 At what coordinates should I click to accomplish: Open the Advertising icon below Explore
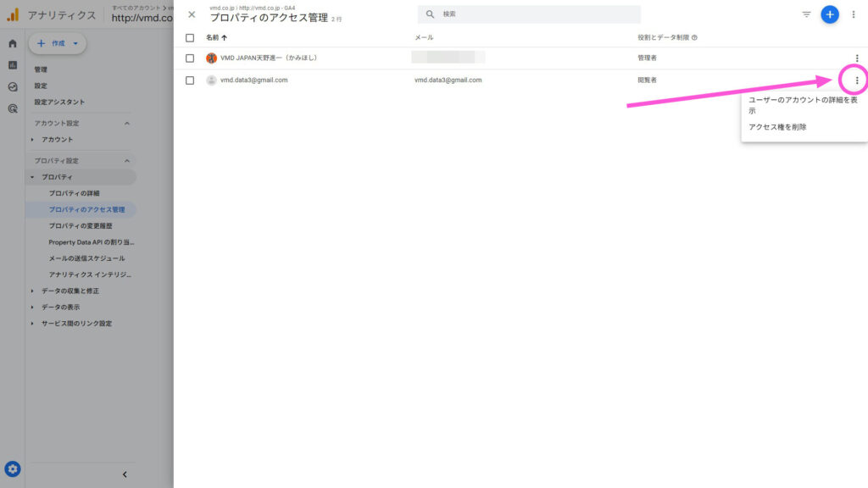click(x=11, y=108)
